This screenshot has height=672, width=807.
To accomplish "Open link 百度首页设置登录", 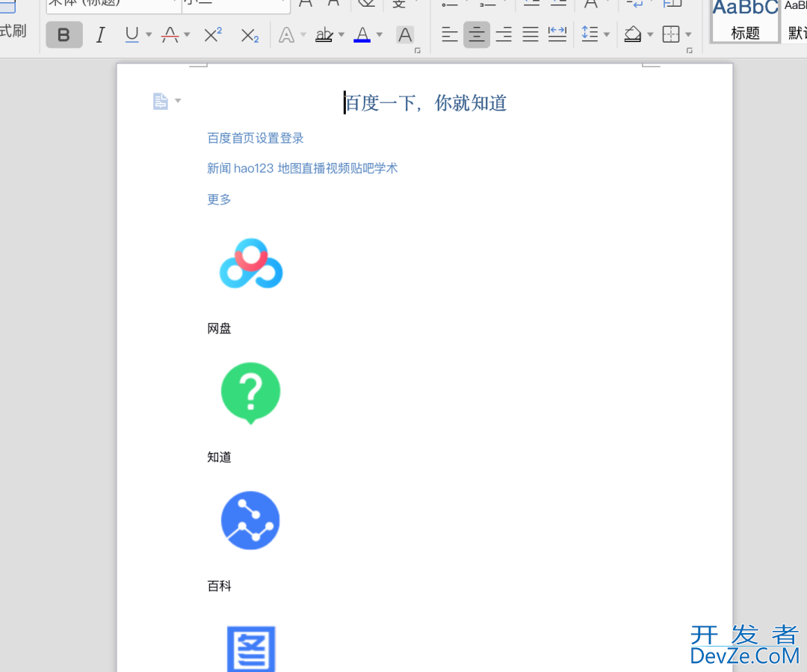I will click(x=256, y=138).
